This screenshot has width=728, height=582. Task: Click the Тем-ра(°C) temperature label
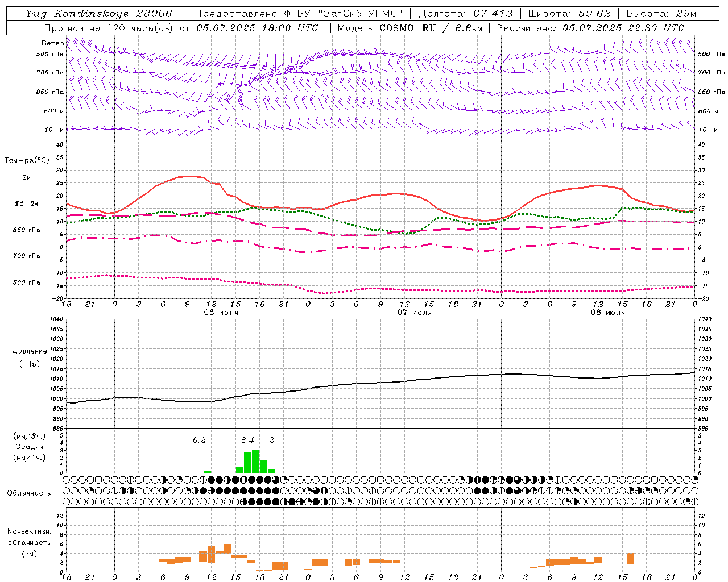click(x=27, y=161)
